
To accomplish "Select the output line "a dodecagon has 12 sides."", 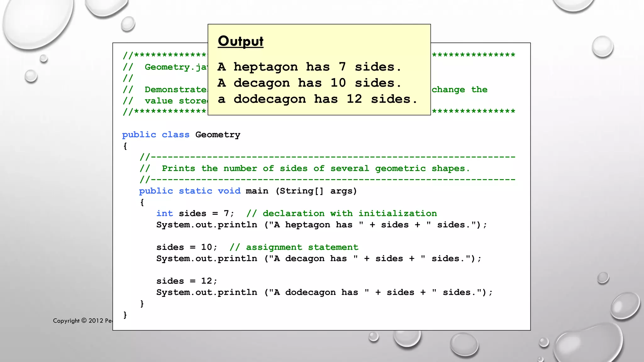I will [x=318, y=99].
